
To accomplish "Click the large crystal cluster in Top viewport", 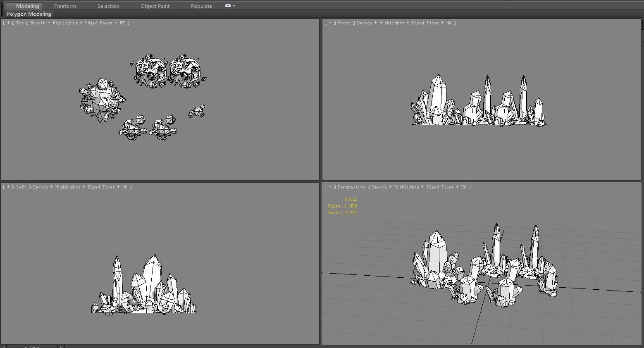I will [x=102, y=100].
